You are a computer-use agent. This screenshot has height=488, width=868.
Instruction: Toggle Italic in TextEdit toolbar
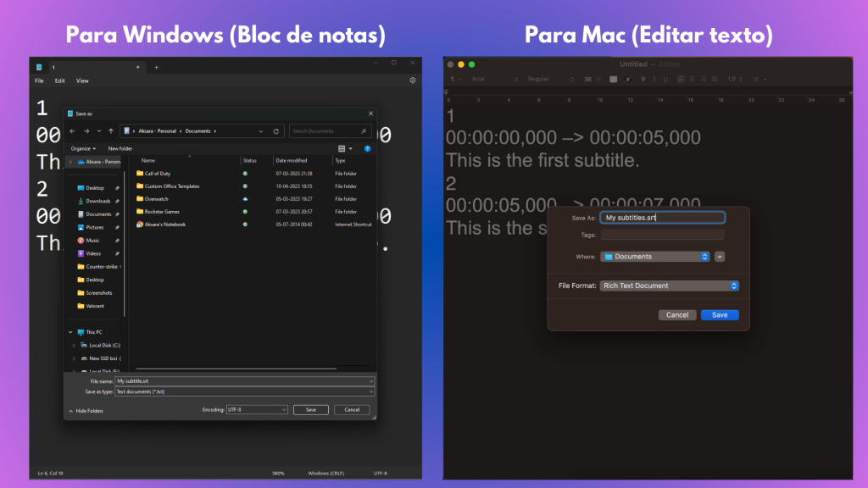[654, 79]
